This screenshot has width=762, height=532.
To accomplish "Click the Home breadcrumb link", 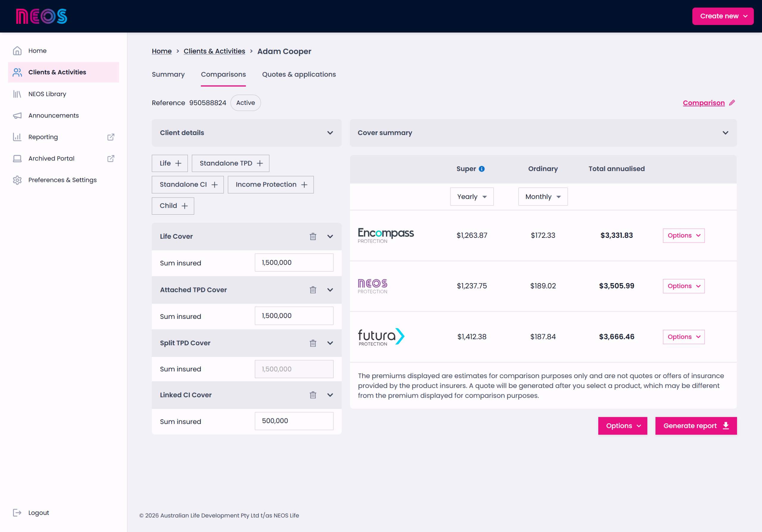I will pyautogui.click(x=162, y=52).
